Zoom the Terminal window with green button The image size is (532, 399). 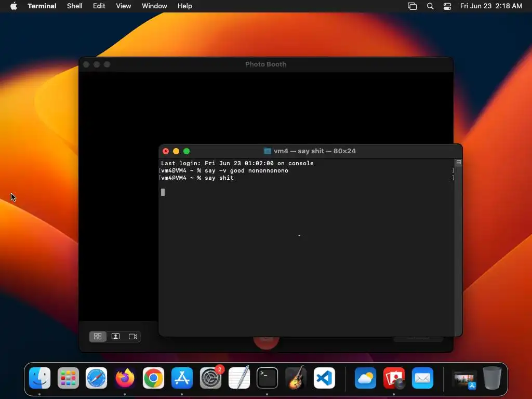[187, 151]
